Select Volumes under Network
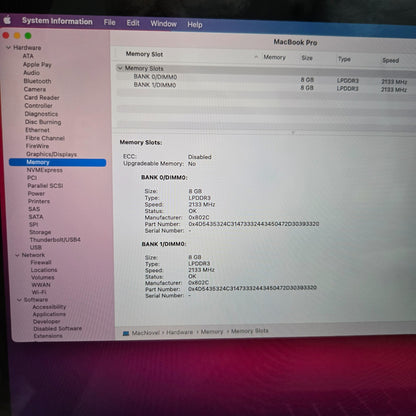 coord(42,277)
